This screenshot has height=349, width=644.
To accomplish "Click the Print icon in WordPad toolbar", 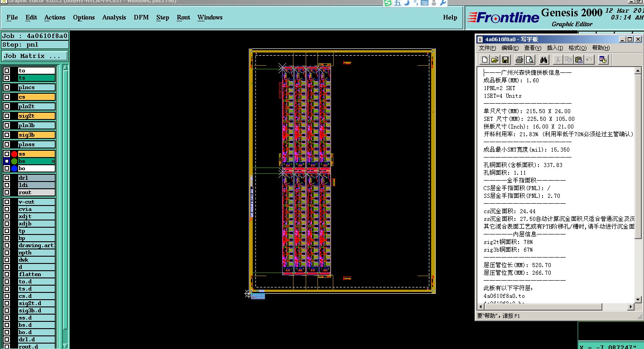I will coord(519,60).
